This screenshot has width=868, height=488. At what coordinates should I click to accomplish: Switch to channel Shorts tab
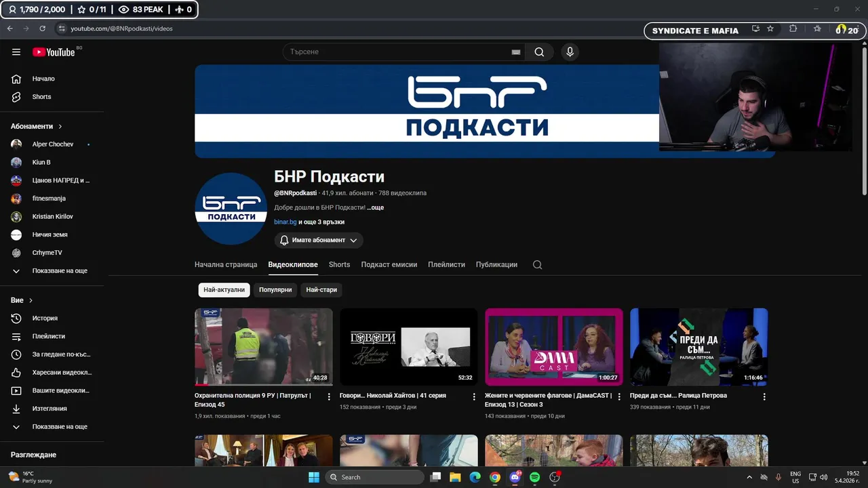point(339,264)
